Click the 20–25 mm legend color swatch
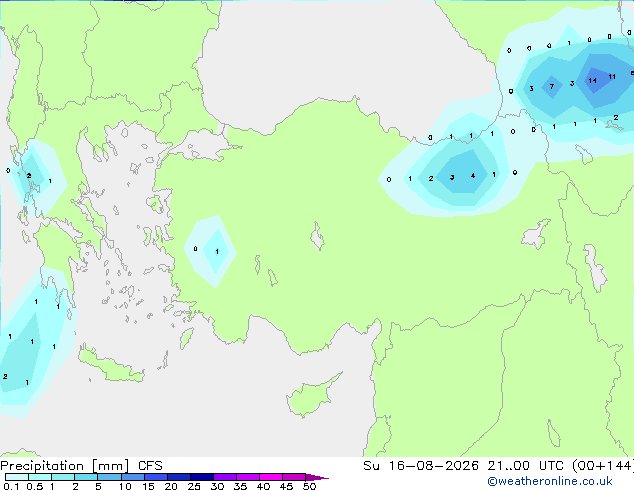 179,477
